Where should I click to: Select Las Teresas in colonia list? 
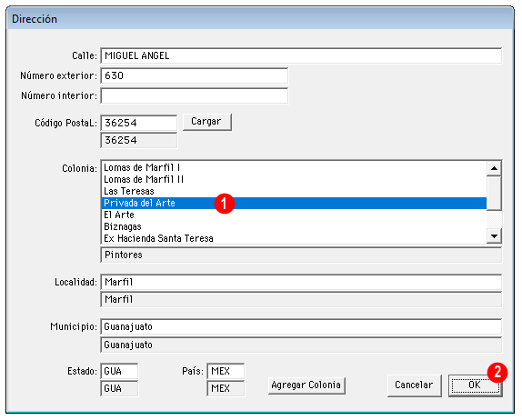click(x=294, y=191)
